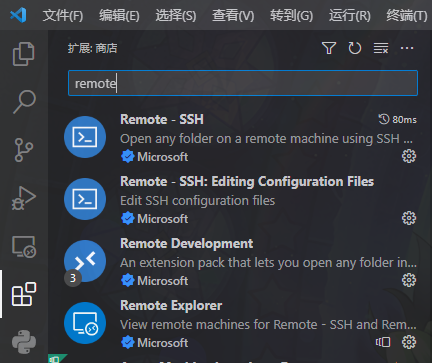Open the Explorer view in activity bar
432x363 pixels.
pos(24,54)
